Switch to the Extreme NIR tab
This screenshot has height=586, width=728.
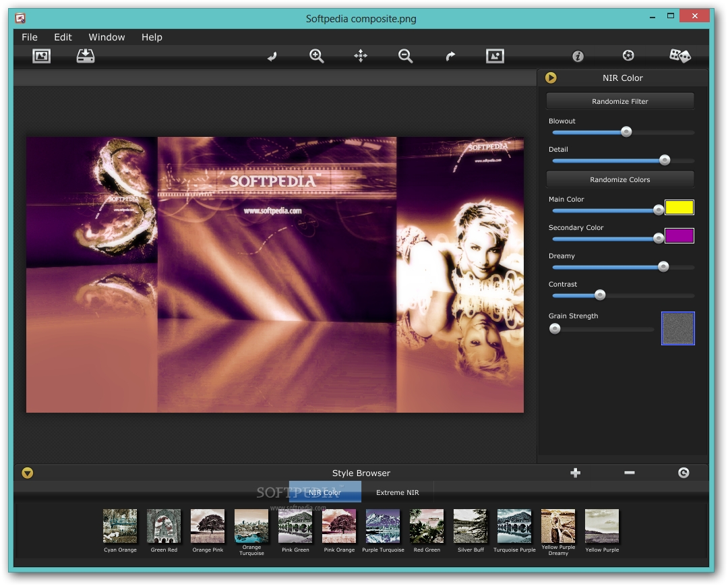[x=398, y=492]
